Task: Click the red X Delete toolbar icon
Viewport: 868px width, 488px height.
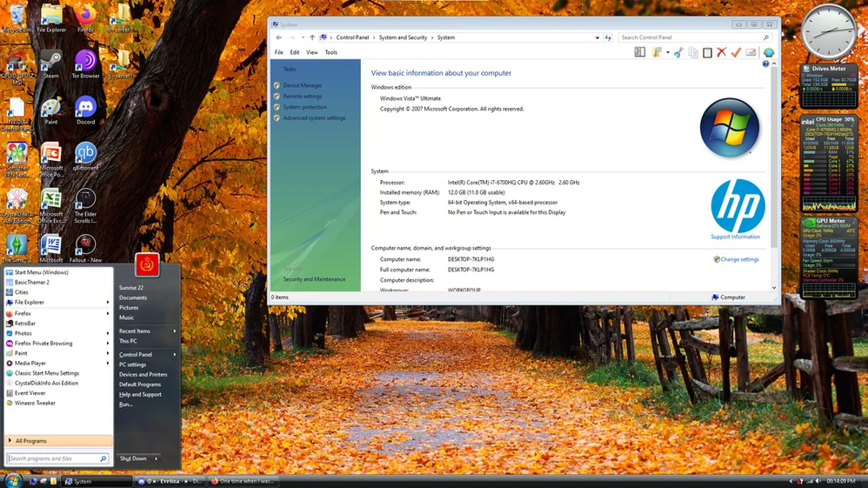Action: [721, 52]
